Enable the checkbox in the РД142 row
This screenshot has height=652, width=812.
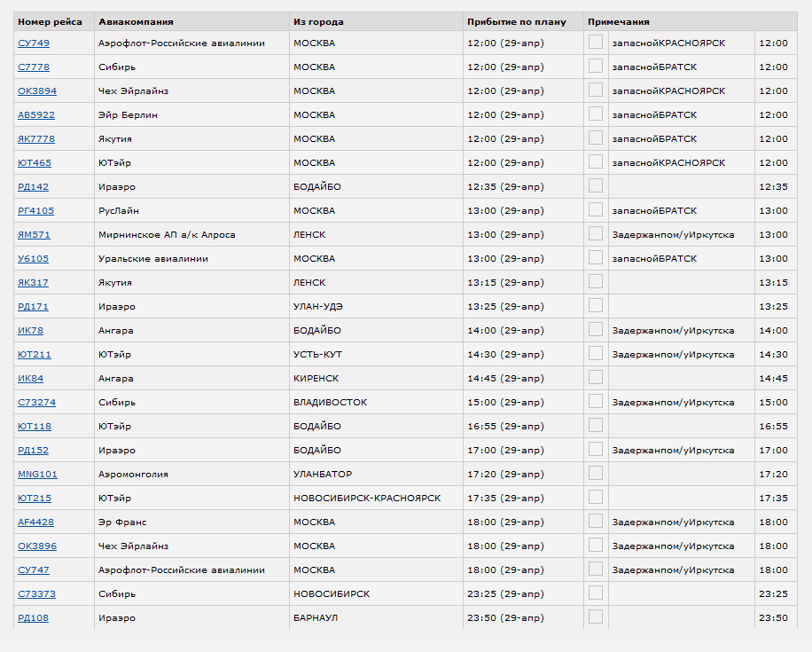pyautogui.click(x=596, y=185)
